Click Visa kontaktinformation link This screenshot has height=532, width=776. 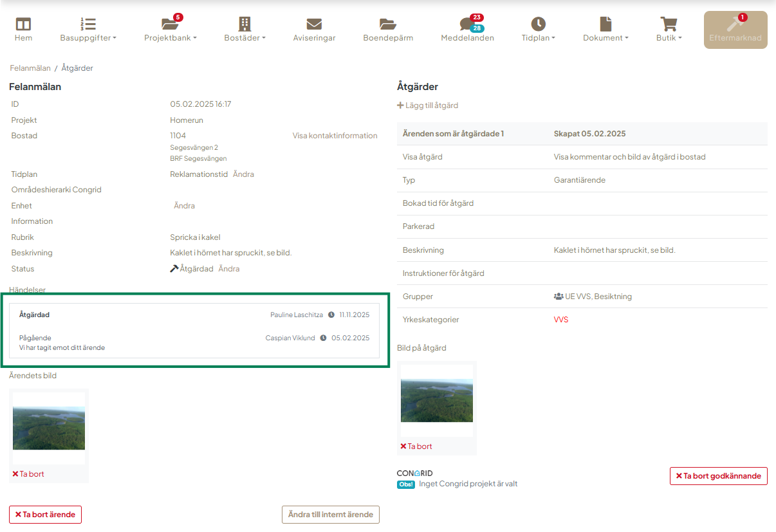335,136
